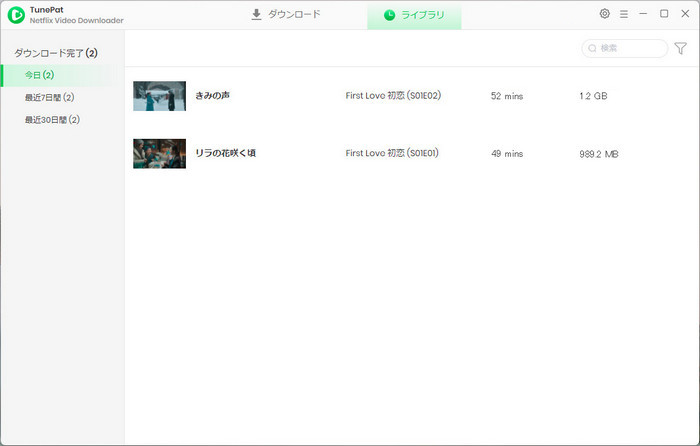Switch to the ライブラリ tab
This screenshot has width=700, height=446.
tap(414, 15)
